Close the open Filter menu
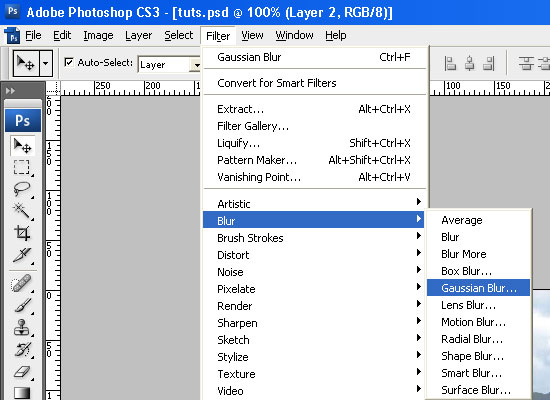 pyautogui.click(x=218, y=36)
